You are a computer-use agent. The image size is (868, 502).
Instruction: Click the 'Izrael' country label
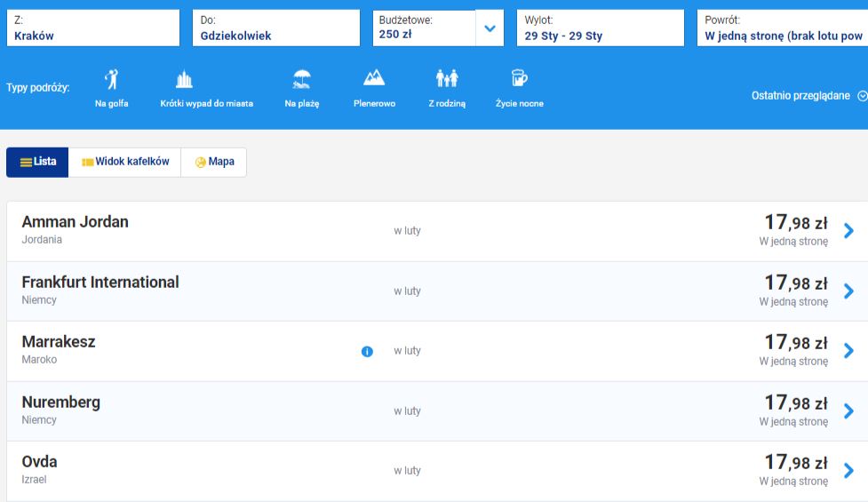[34, 480]
